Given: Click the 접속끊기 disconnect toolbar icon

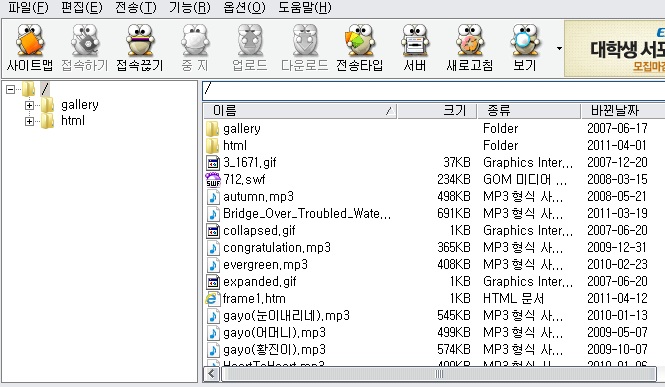Looking at the screenshot, I should click(x=140, y=47).
